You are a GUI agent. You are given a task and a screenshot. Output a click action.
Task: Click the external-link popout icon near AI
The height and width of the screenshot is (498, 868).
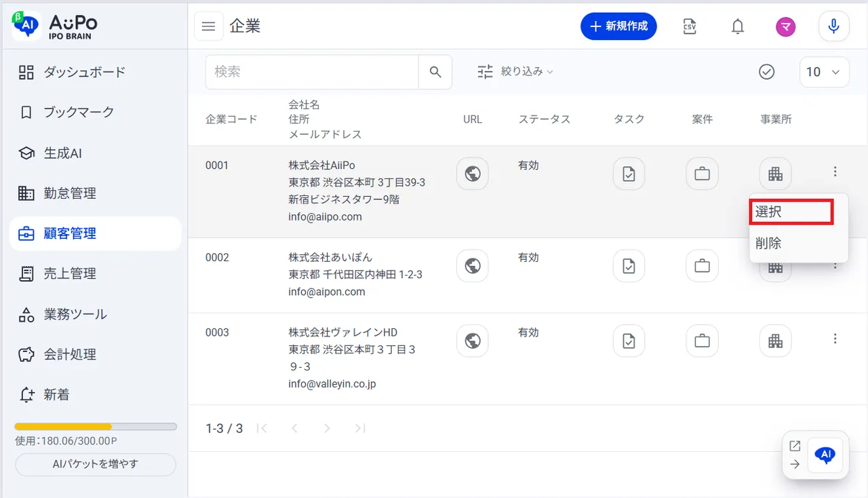coord(795,446)
